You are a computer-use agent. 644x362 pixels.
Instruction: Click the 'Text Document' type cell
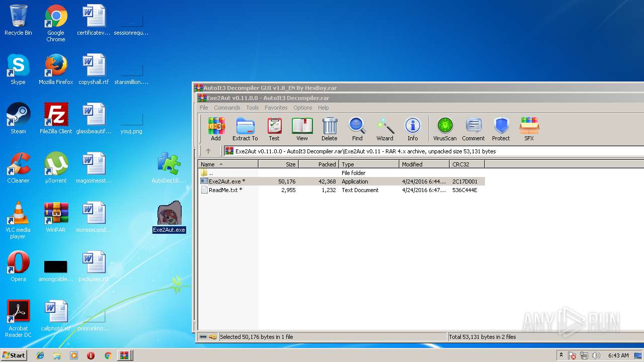point(360,190)
